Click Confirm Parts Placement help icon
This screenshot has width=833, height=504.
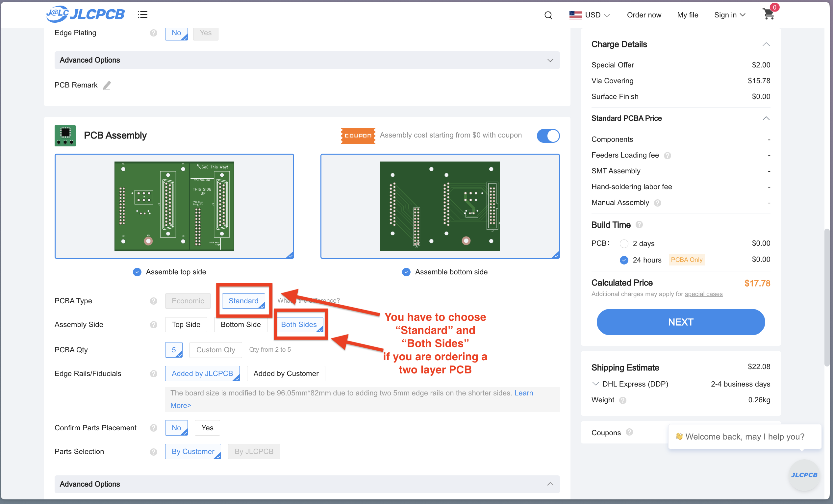(154, 428)
